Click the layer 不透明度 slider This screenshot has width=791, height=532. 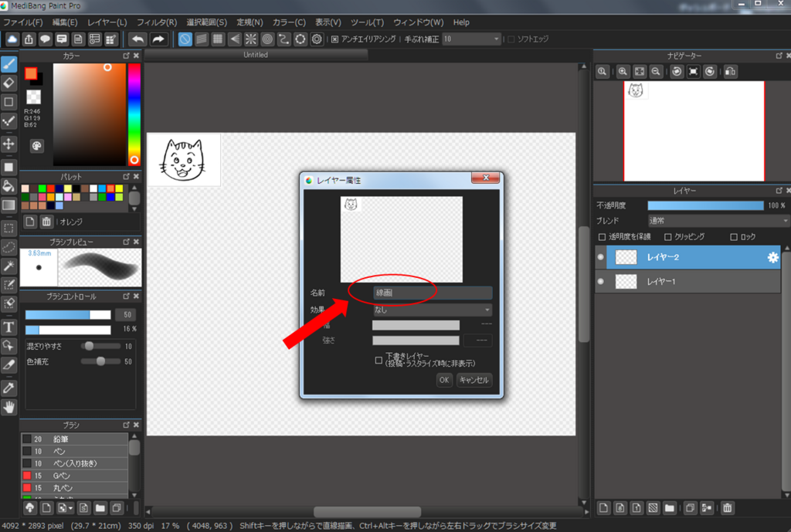[706, 205]
